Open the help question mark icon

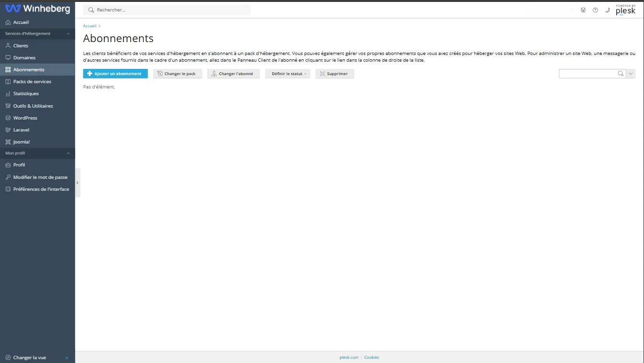(595, 10)
